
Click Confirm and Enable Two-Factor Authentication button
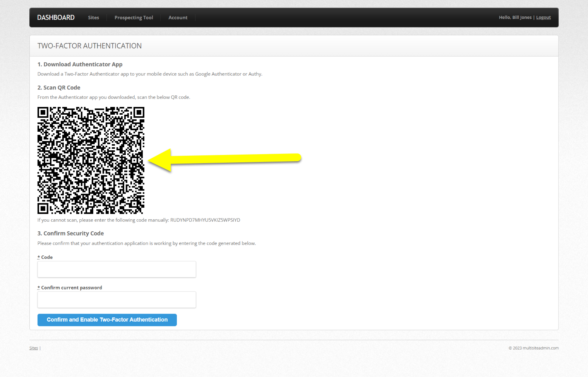pos(107,320)
